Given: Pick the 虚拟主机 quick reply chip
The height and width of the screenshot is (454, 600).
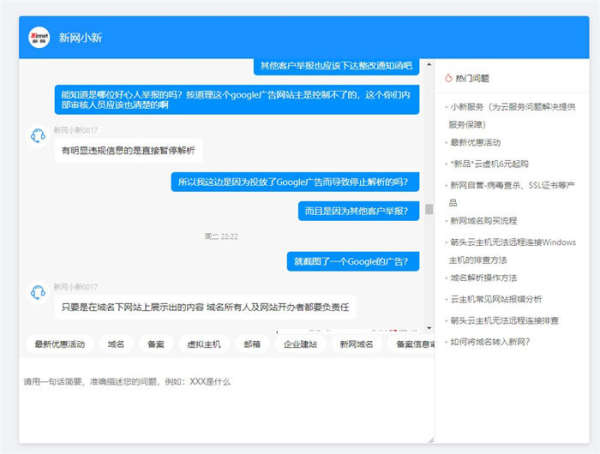Looking at the screenshot, I should tap(203, 344).
